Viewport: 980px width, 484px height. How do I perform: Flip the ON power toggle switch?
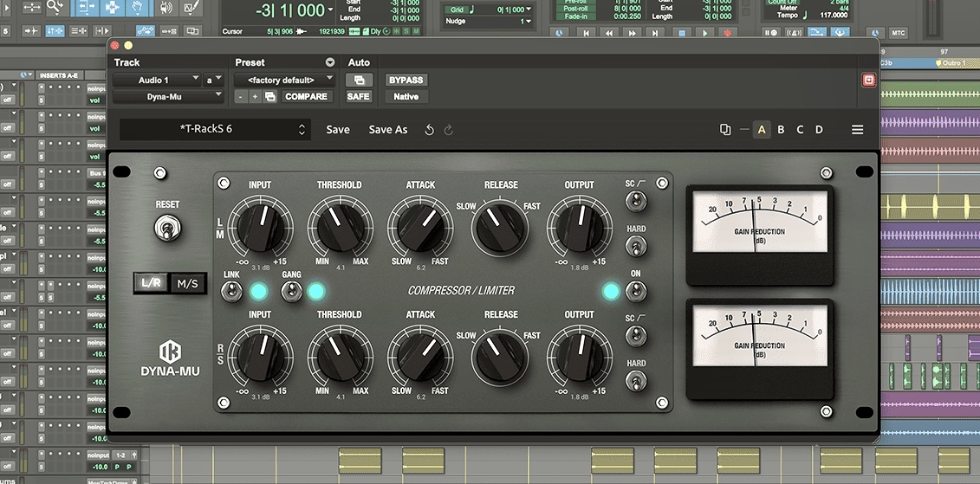point(636,291)
